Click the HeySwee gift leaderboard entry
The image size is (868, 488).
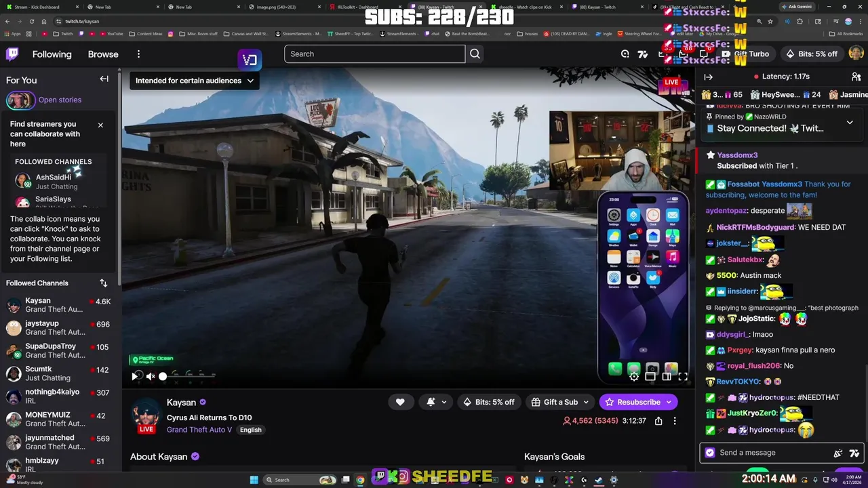pyautogui.click(x=785, y=95)
